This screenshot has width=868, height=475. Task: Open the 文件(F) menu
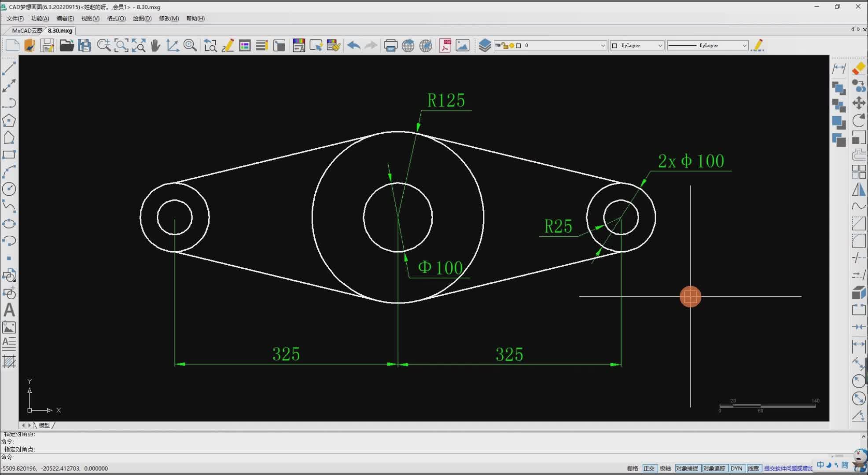15,18
